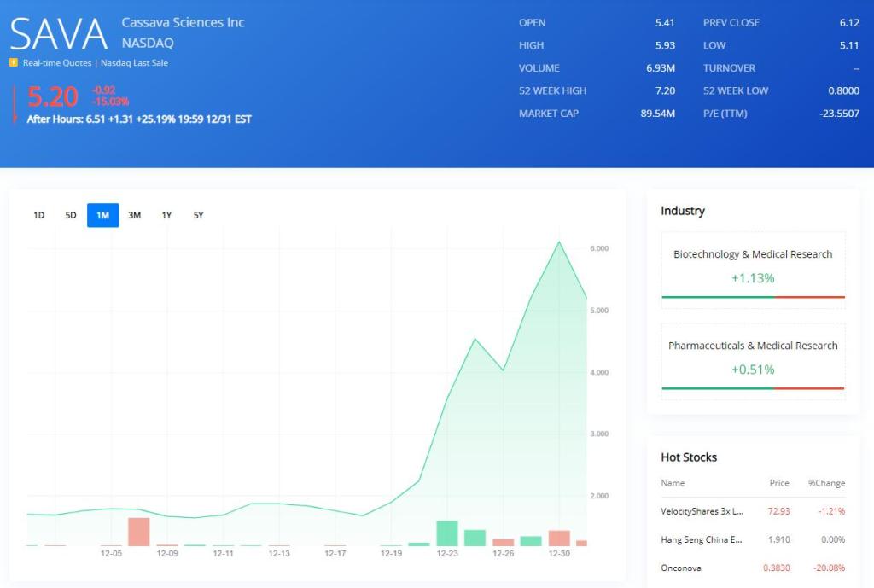Image resolution: width=874 pixels, height=588 pixels.
Task: Click the %Change column header
Action: (826, 483)
